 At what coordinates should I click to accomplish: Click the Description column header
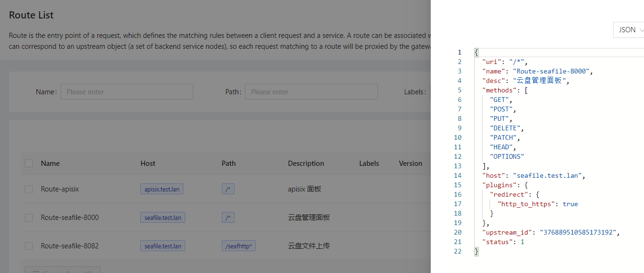306,164
